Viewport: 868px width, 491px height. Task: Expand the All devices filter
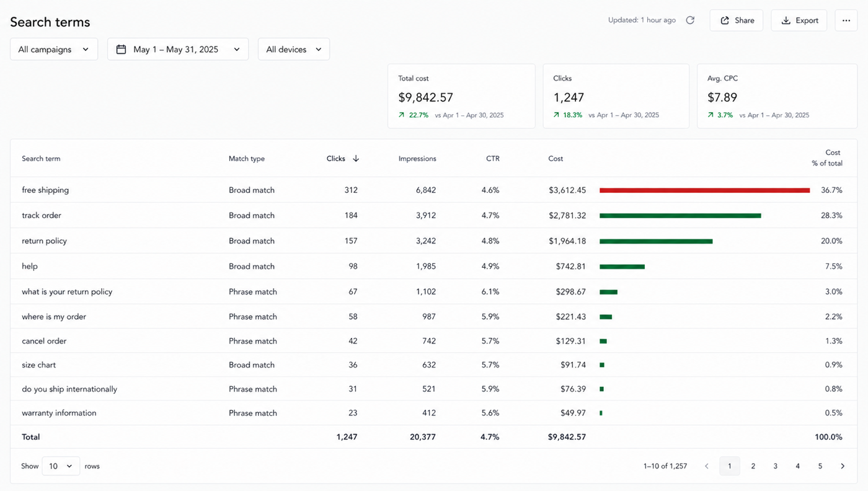[294, 49]
